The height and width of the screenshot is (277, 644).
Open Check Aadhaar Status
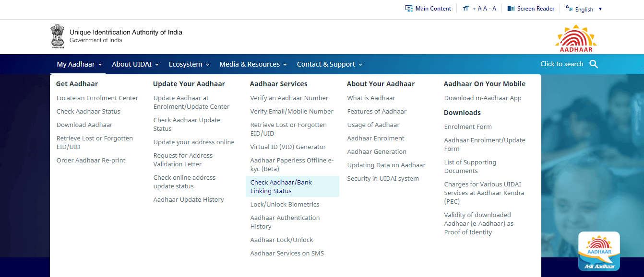88,111
